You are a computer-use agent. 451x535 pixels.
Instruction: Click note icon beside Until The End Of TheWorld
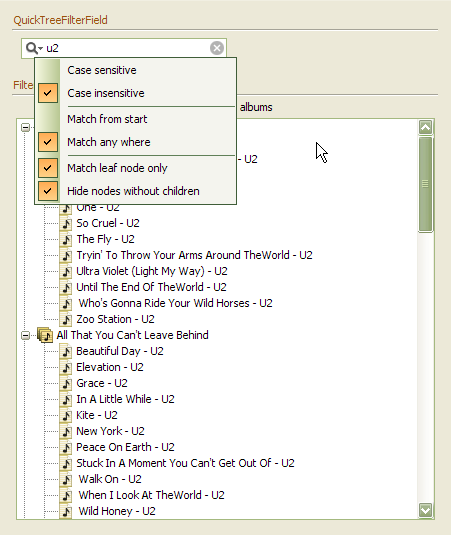coord(66,288)
